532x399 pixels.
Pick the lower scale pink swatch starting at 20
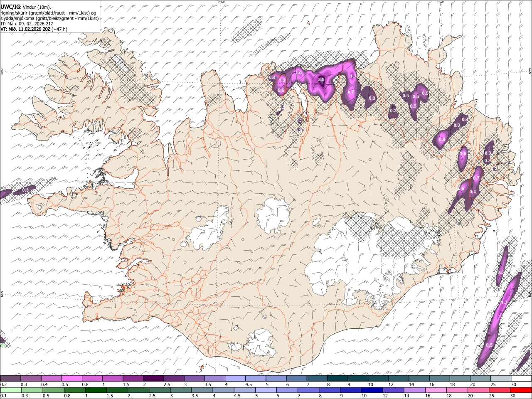point(478,390)
